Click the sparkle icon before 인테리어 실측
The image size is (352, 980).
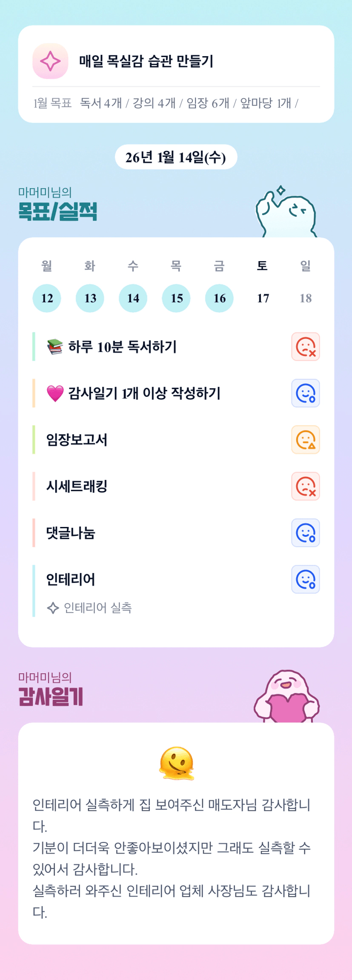click(x=53, y=608)
